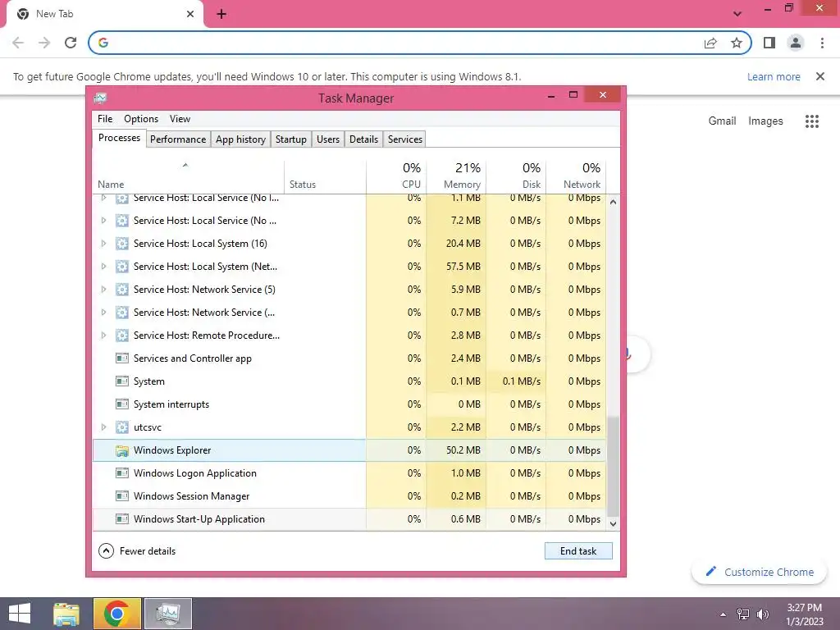Click the share page icon in address bar

tap(710, 43)
